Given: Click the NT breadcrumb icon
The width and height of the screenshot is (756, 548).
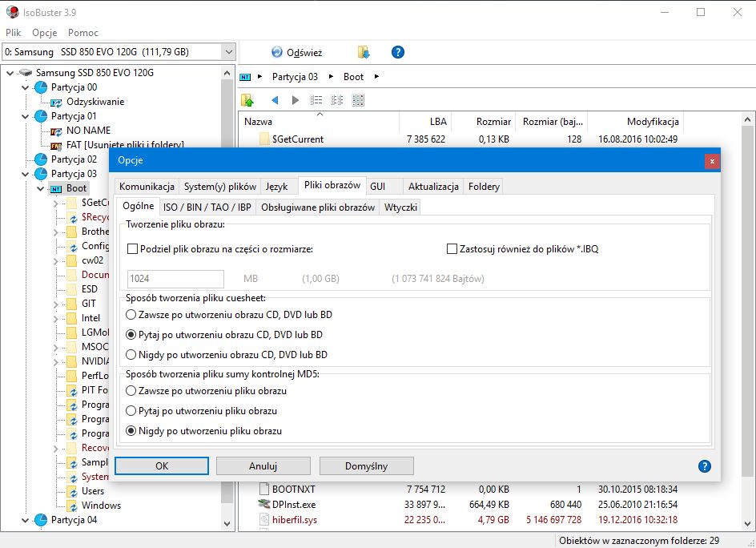Looking at the screenshot, I should pos(245,77).
